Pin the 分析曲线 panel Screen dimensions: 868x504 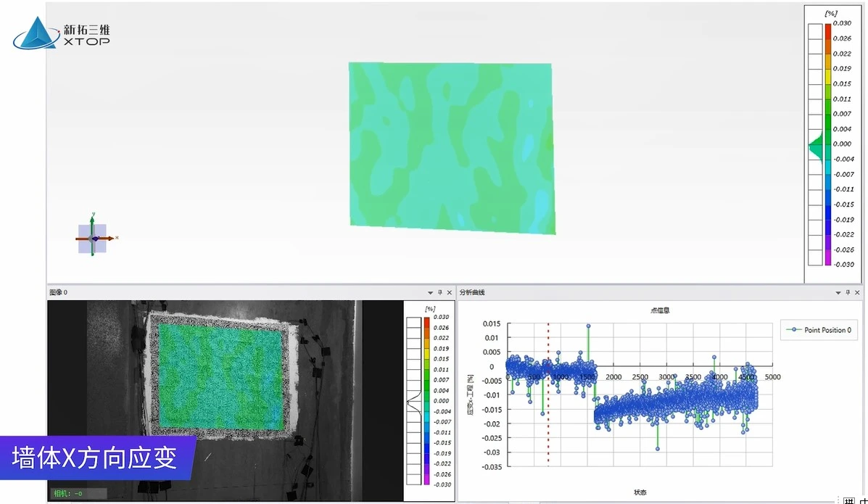point(847,292)
